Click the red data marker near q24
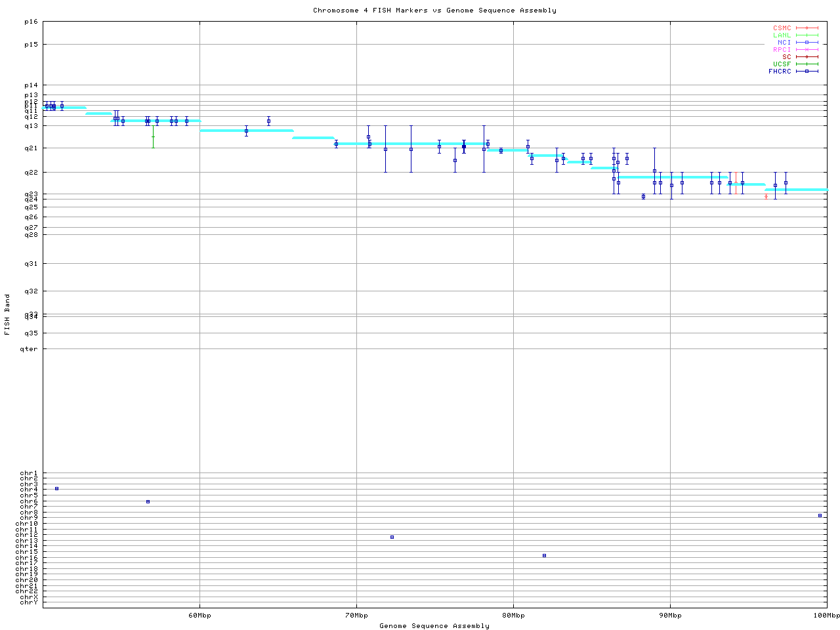 (766, 196)
